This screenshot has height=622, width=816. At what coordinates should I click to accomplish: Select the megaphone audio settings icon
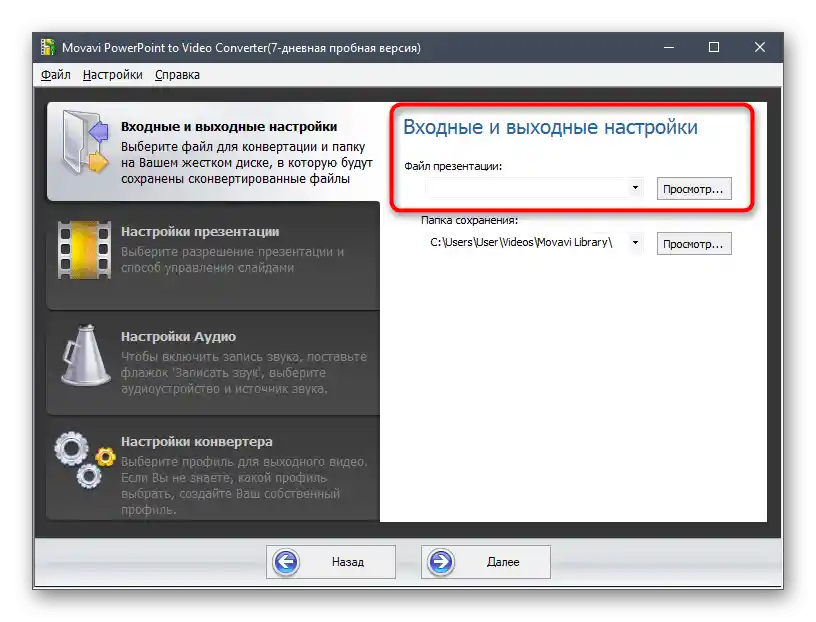point(85,355)
